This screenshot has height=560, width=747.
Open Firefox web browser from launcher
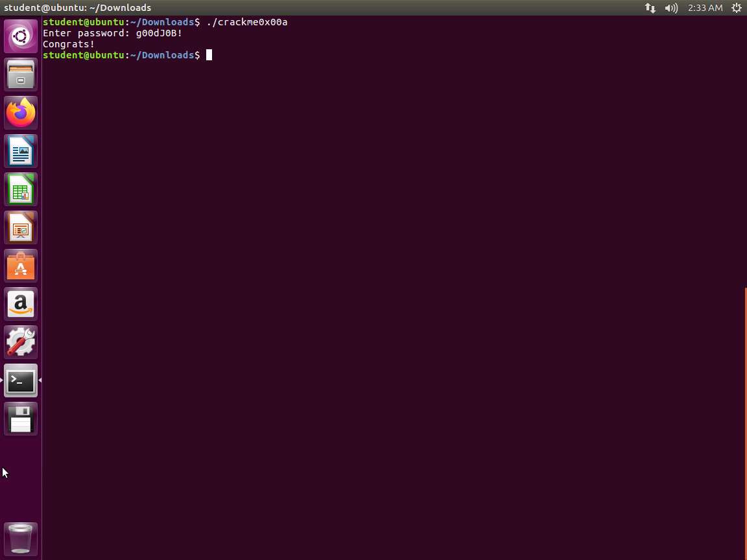(21, 113)
